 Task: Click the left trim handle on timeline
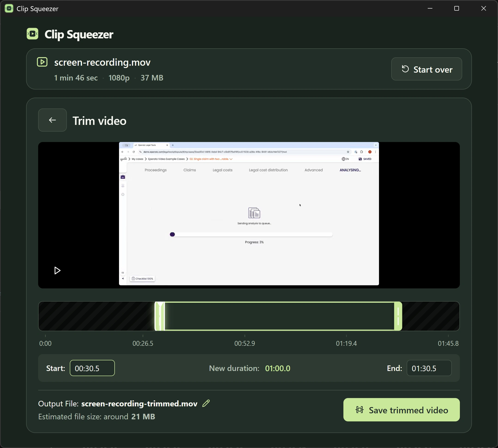point(159,316)
